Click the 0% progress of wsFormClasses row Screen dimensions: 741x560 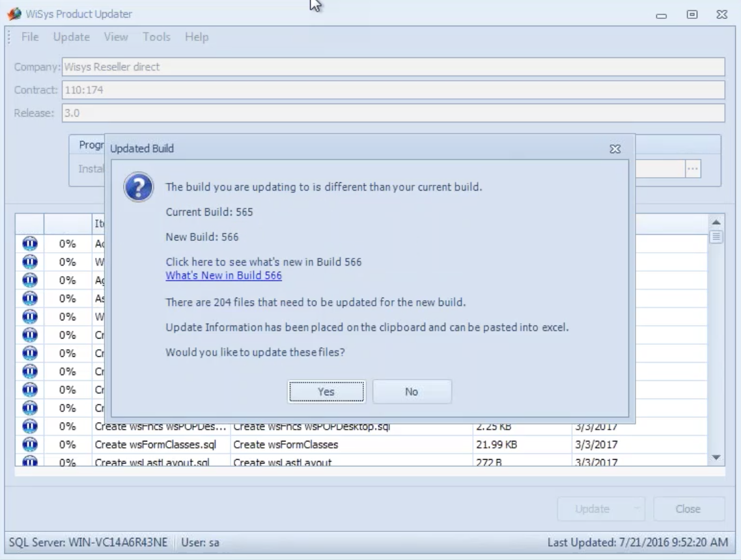click(x=68, y=445)
